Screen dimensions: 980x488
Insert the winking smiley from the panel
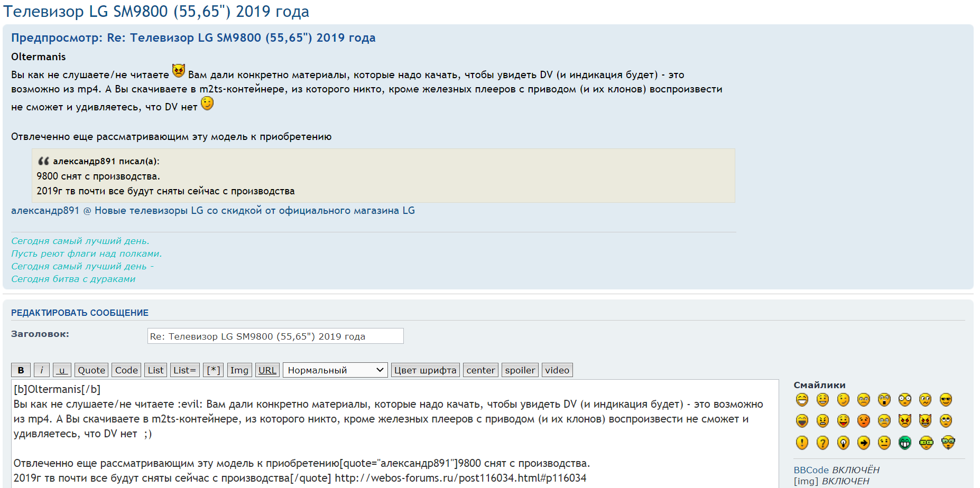[843, 400]
